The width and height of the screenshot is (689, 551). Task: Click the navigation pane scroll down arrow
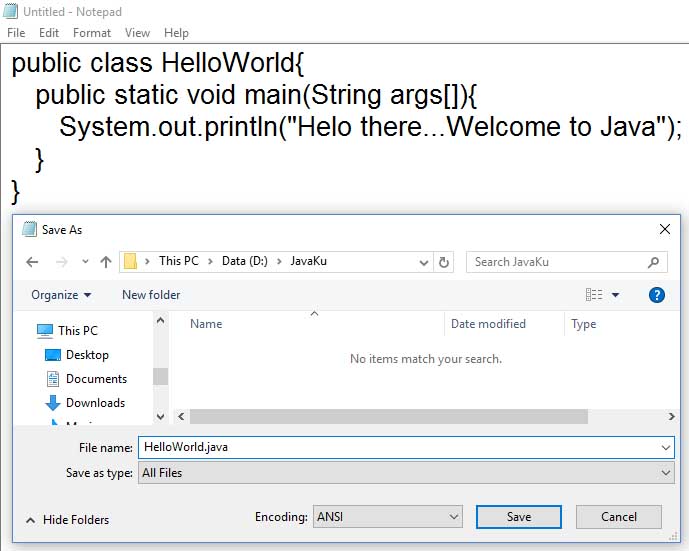pos(160,416)
